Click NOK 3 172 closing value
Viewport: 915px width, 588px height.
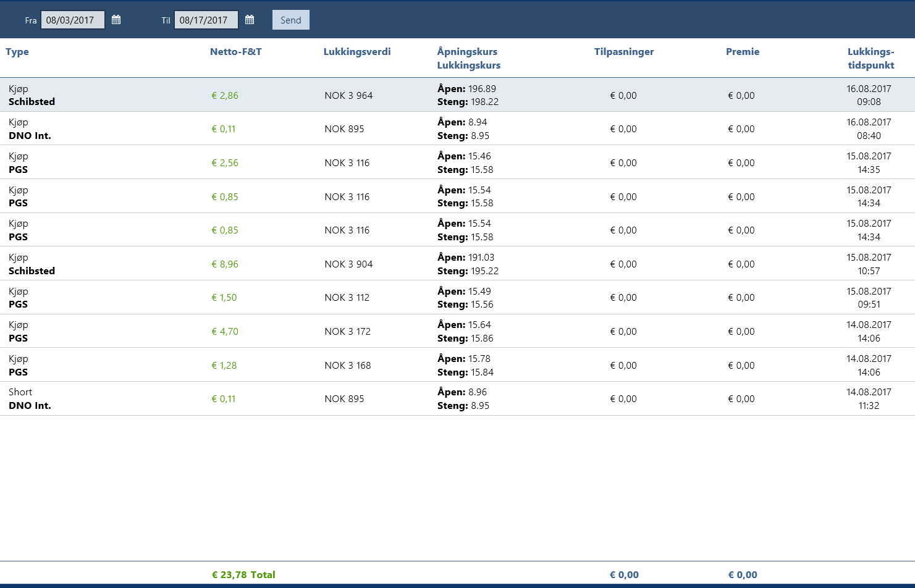[348, 332]
